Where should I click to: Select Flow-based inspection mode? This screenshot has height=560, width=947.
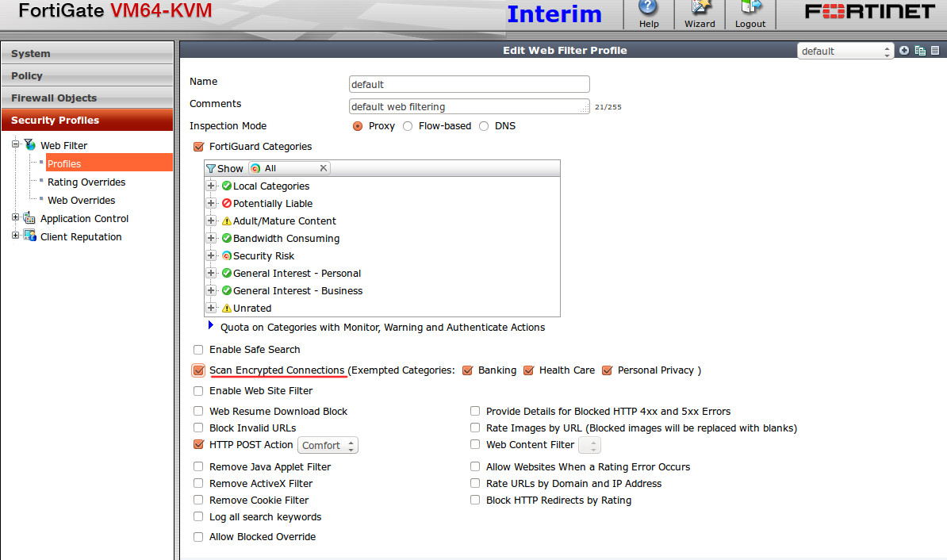[x=408, y=125]
